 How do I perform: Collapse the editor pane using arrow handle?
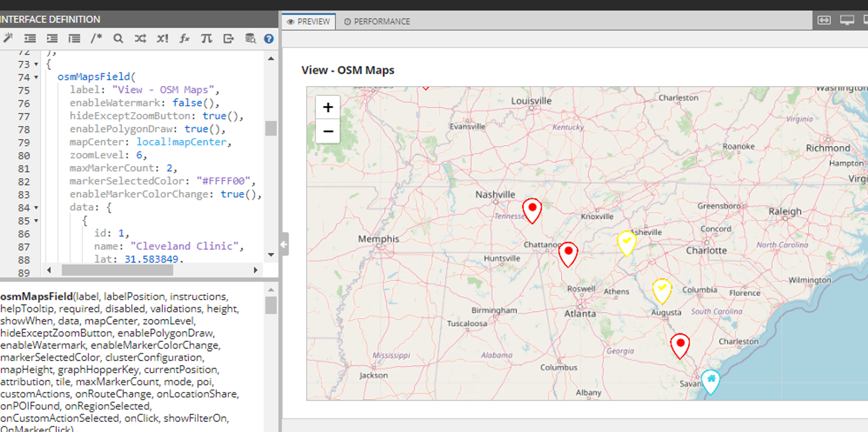coord(284,244)
